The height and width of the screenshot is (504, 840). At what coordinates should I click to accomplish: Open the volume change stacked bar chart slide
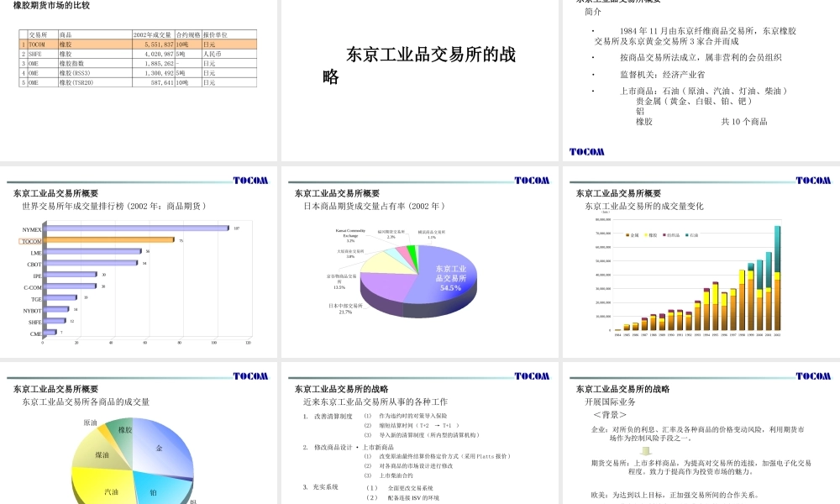(701, 261)
